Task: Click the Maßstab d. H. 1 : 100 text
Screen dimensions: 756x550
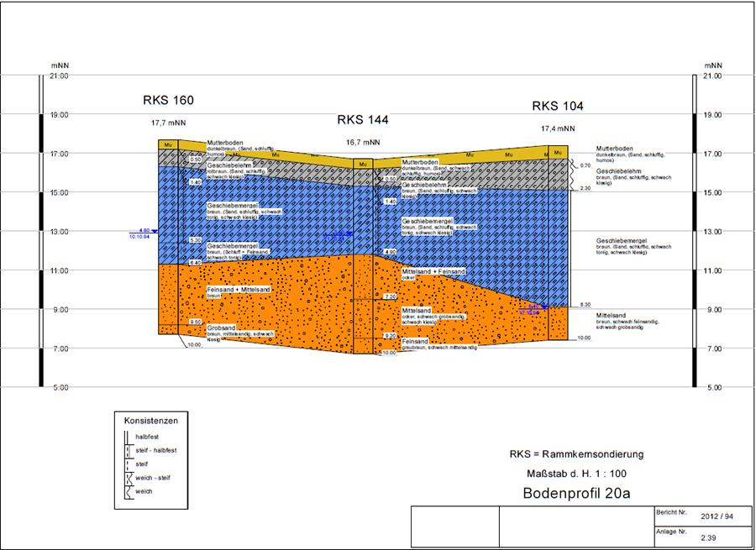Action: click(576, 474)
